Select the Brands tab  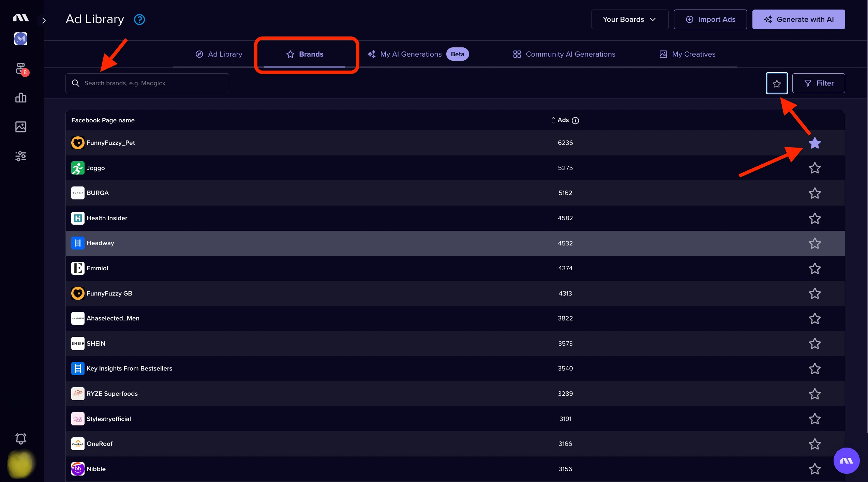tap(305, 54)
